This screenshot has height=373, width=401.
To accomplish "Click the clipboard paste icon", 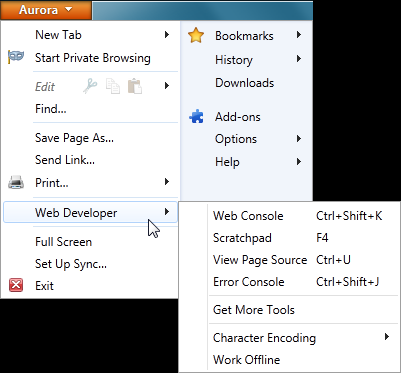I will point(135,86).
